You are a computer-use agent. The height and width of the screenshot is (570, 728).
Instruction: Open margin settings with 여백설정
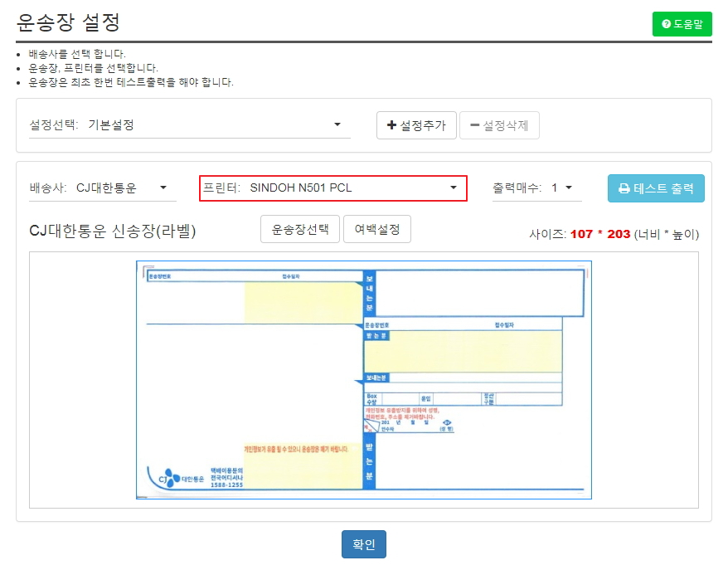pyautogui.click(x=377, y=229)
